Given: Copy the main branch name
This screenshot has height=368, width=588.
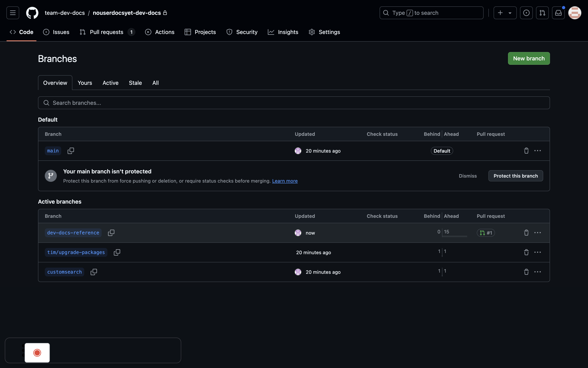Looking at the screenshot, I should coord(71,151).
